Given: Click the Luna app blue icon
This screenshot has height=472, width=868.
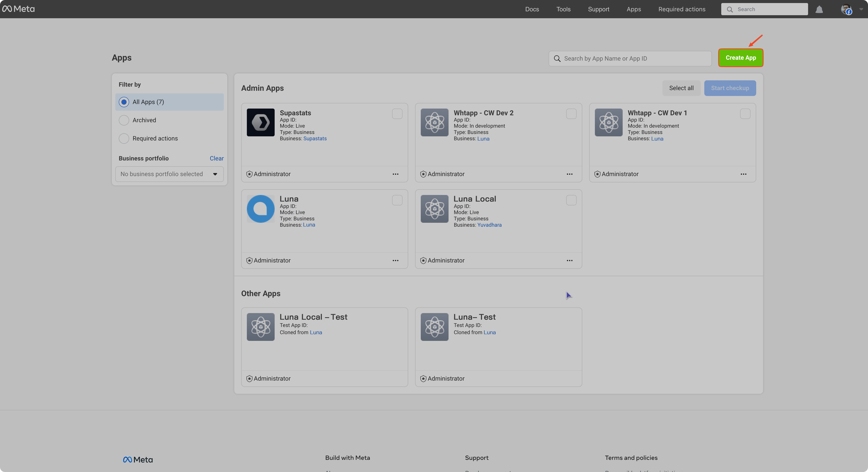Looking at the screenshot, I should pyautogui.click(x=261, y=209).
